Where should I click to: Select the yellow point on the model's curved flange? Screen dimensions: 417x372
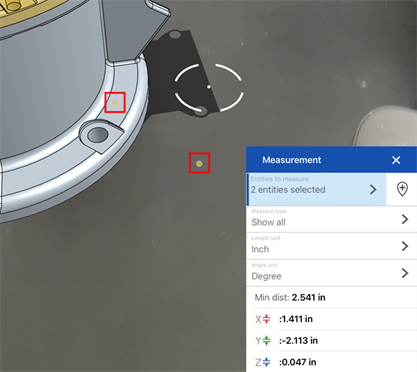[x=115, y=103]
